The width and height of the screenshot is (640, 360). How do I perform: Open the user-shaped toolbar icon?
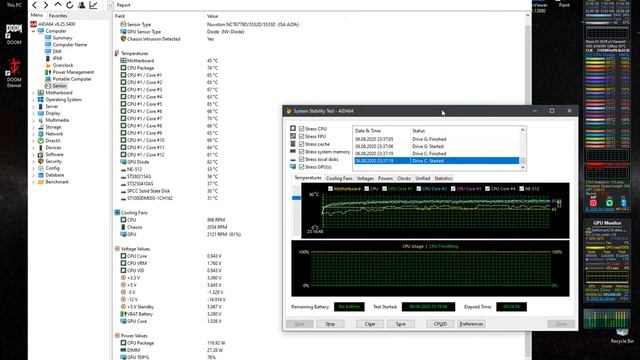click(81, 5)
